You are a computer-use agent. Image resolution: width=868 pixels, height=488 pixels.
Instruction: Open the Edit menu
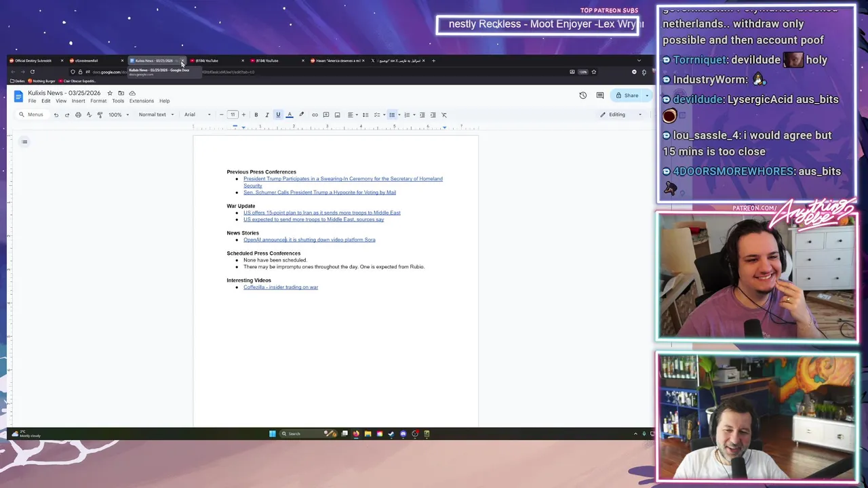pyautogui.click(x=45, y=101)
